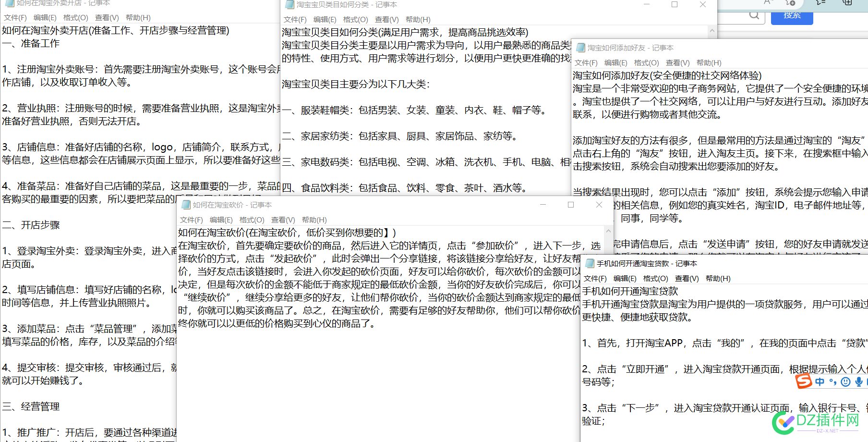Click Notepad icon of 如何在淘宝外卖开店 window
This screenshot has width=868, height=442.
click(x=9, y=3)
